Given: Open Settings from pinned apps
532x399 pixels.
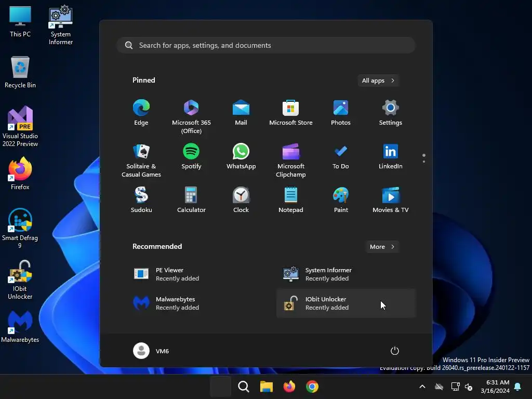Looking at the screenshot, I should point(391,113).
